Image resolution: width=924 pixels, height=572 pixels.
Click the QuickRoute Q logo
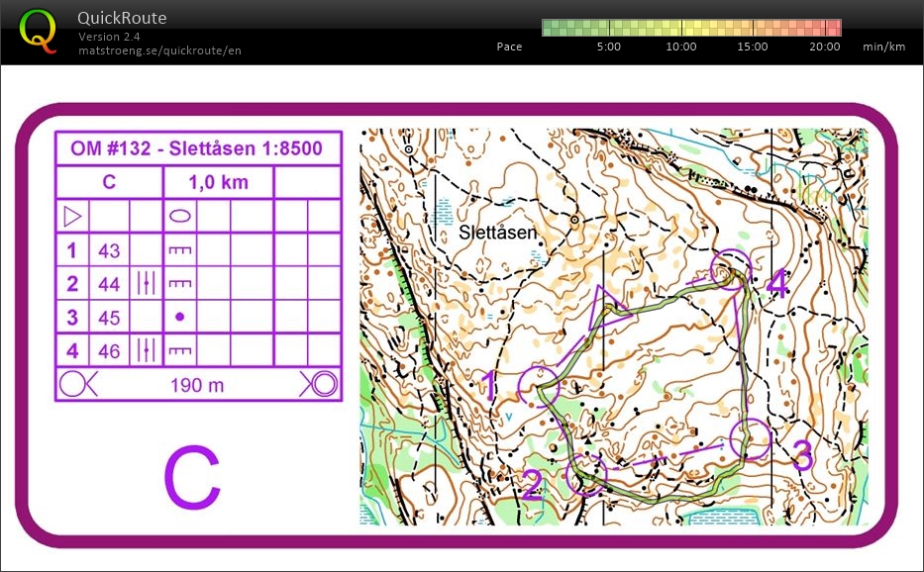(x=39, y=32)
